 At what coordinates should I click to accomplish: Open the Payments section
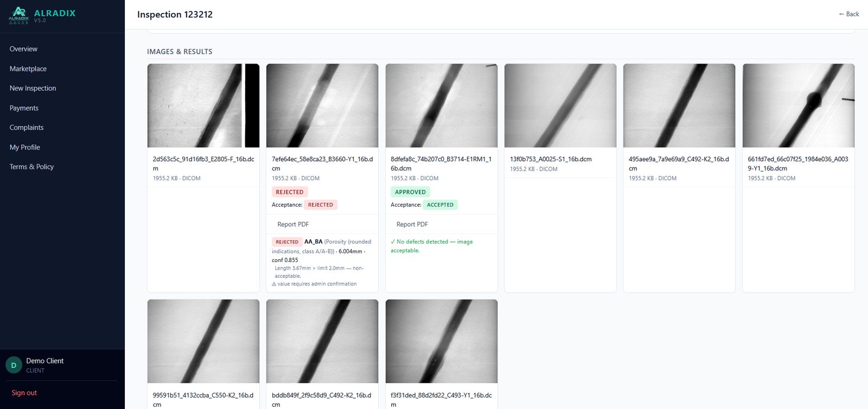[x=24, y=108]
